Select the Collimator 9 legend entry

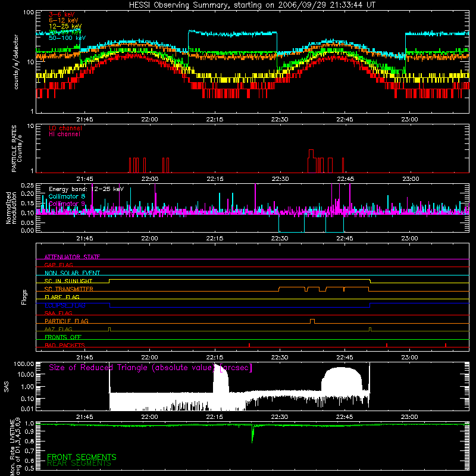[x=67, y=203]
